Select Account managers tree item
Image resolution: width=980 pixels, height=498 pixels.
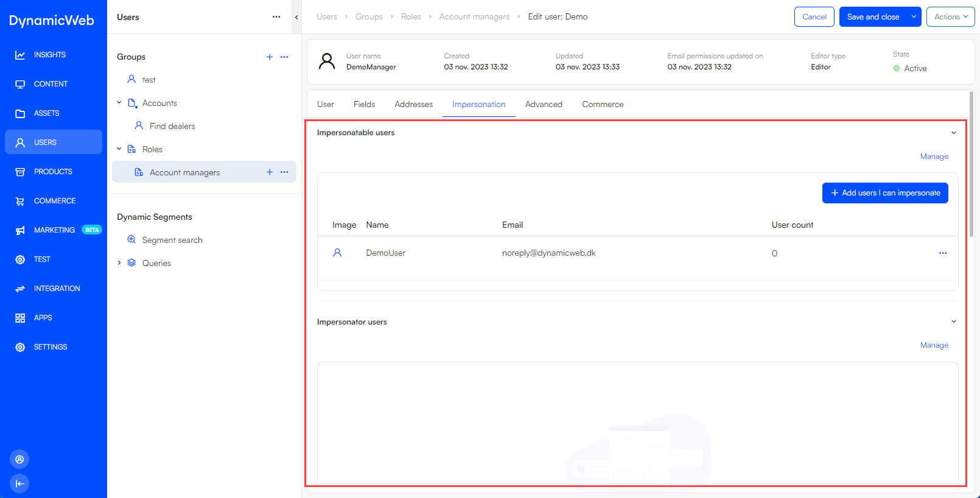[185, 172]
